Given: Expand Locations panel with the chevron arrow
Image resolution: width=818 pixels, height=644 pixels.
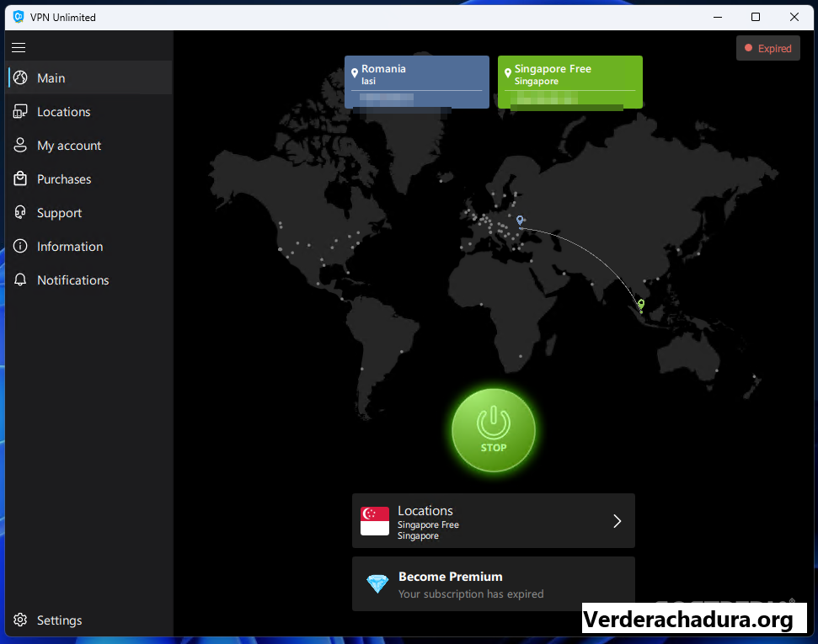Looking at the screenshot, I should [x=618, y=521].
